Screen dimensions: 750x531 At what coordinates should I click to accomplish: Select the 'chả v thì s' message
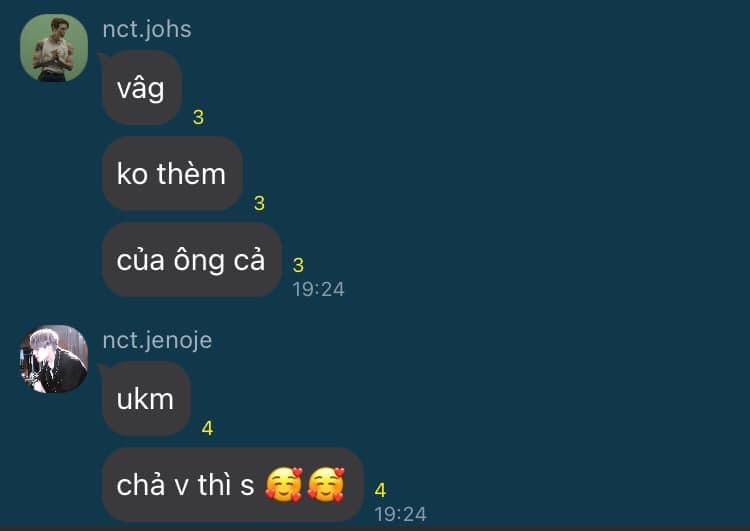click(x=232, y=485)
